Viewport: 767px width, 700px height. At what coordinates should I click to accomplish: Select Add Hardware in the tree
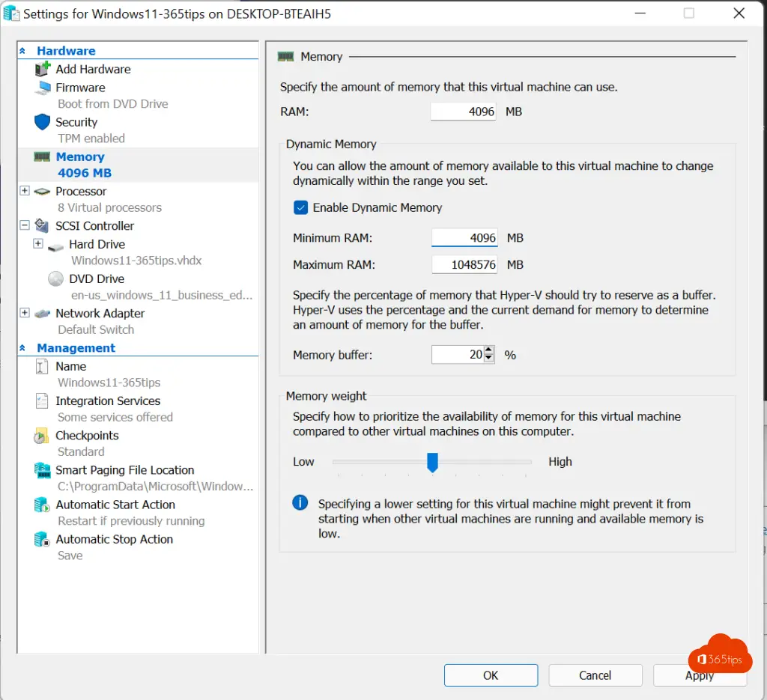(x=93, y=70)
